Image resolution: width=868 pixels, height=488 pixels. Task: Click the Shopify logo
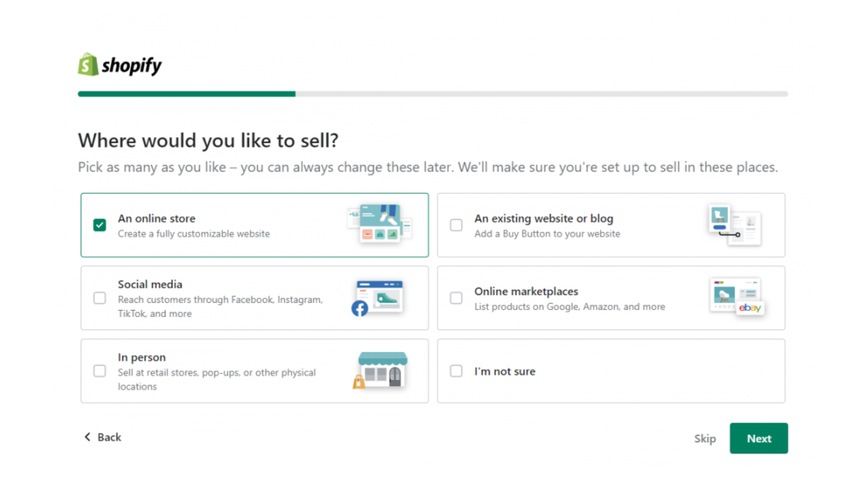[120, 65]
